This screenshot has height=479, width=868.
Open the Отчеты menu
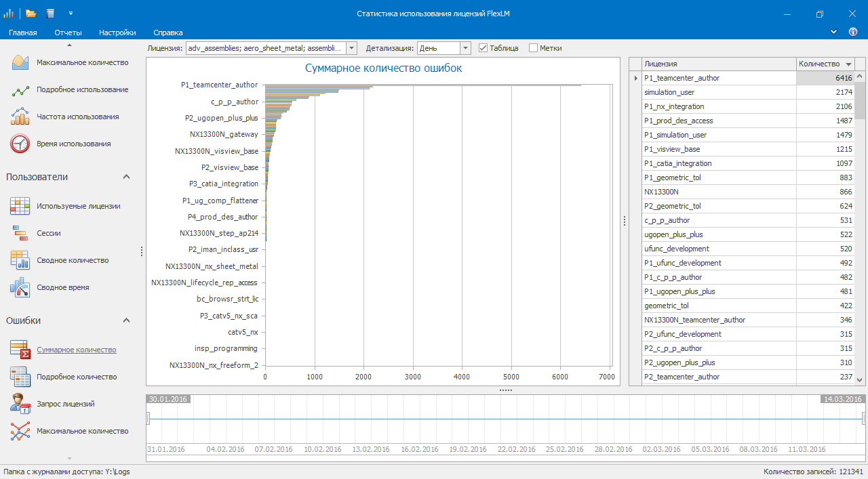point(68,33)
